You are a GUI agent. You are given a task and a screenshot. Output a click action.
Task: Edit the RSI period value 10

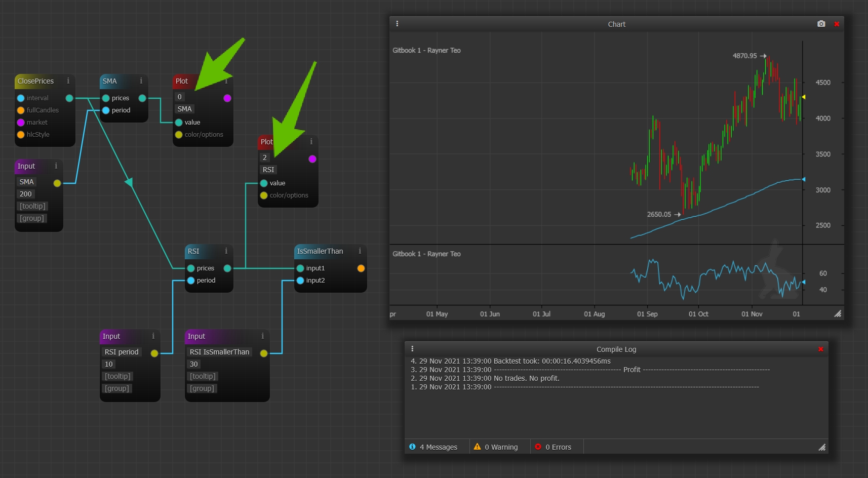[109, 364]
